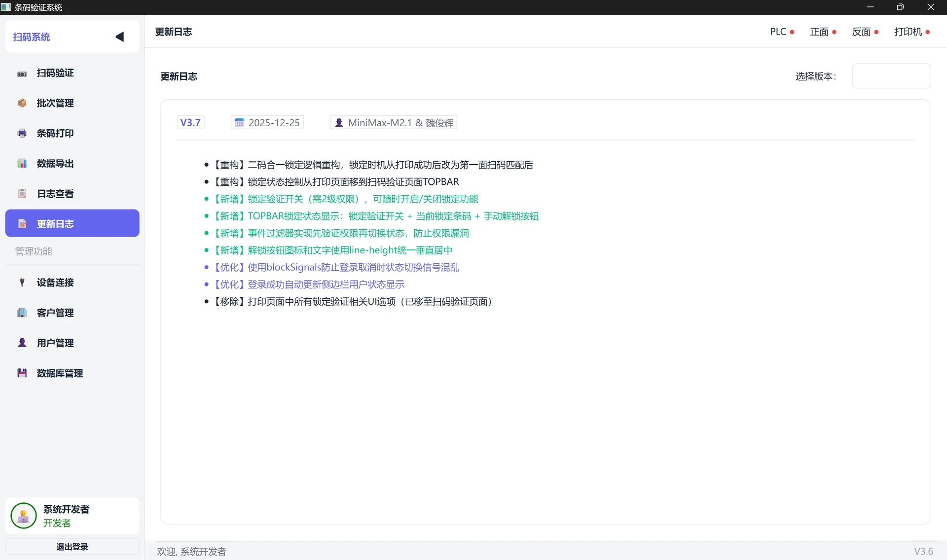Go to 条码打印 page
The image size is (947, 560).
72,134
